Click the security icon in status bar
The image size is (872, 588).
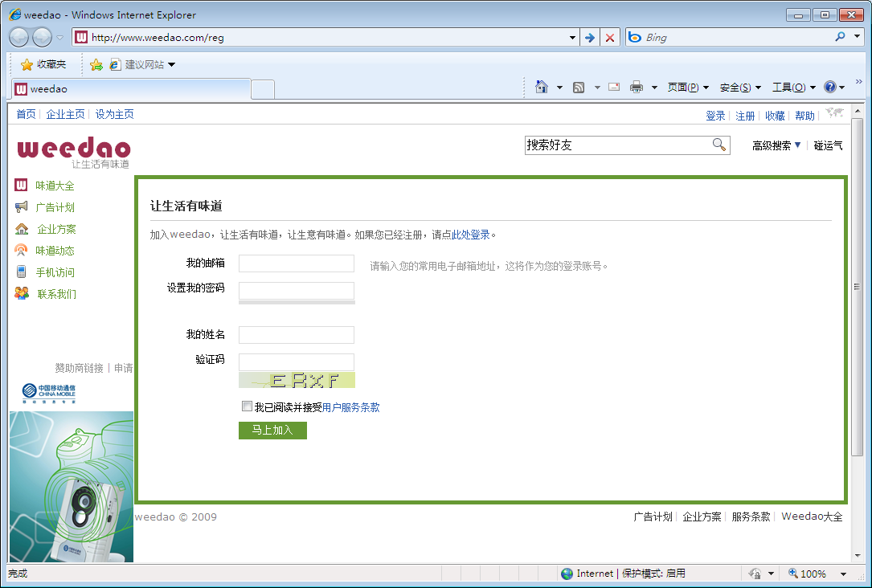(755, 573)
